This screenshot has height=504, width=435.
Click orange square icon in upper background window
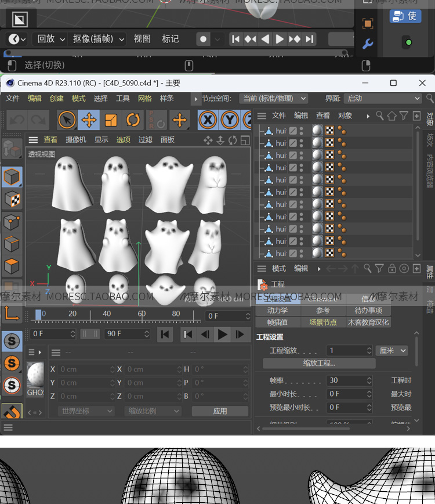pyautogui.click(x=368, y=23)
